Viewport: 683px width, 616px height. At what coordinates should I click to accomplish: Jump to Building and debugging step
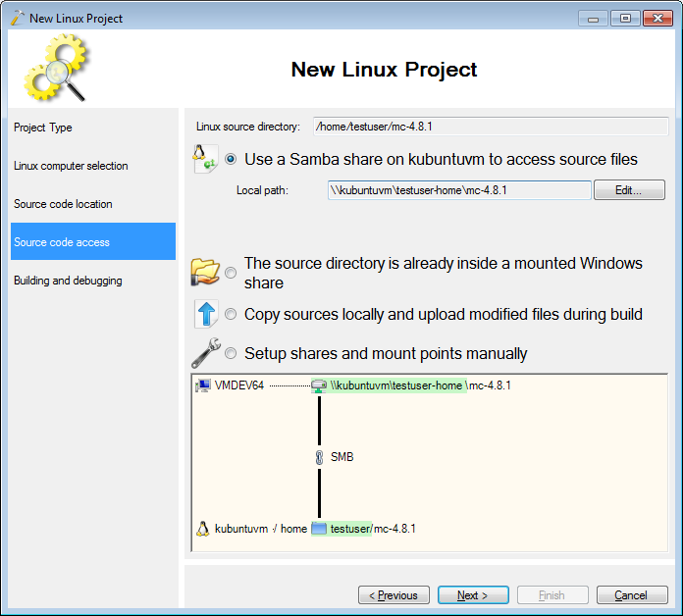coord(93,281)
